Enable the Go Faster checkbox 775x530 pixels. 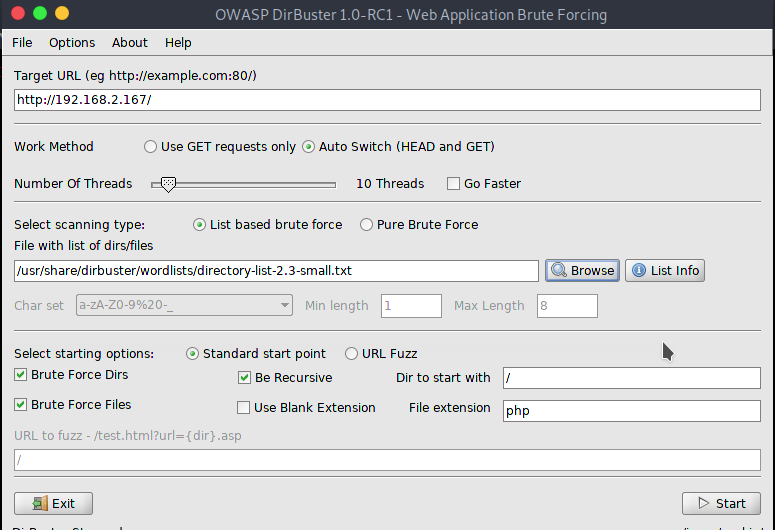pos(453,183)
